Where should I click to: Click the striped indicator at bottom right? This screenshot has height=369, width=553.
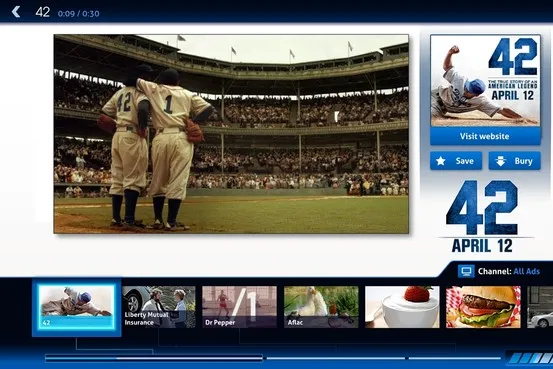coord(530,358)
